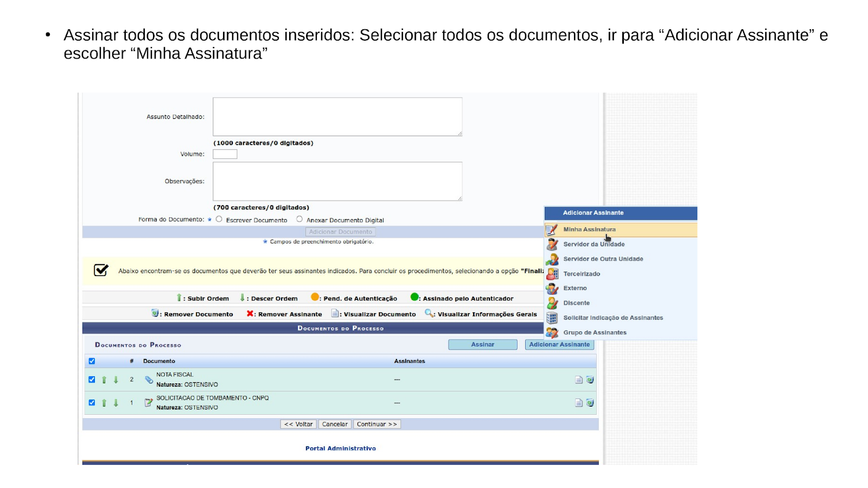This screenshot has width=868, height=488.
Task: Select Anexar Documento Digital radio option
Action: (299, 219)
